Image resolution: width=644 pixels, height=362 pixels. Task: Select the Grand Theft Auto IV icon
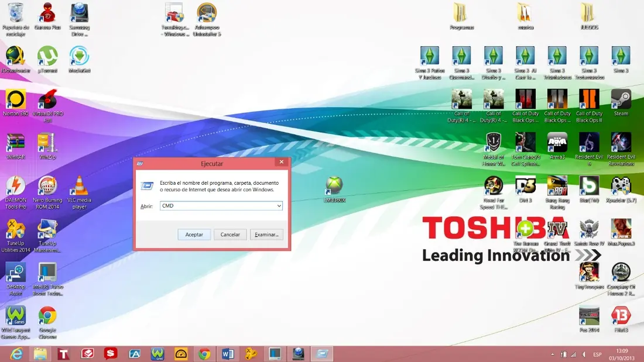coord(557,236)
